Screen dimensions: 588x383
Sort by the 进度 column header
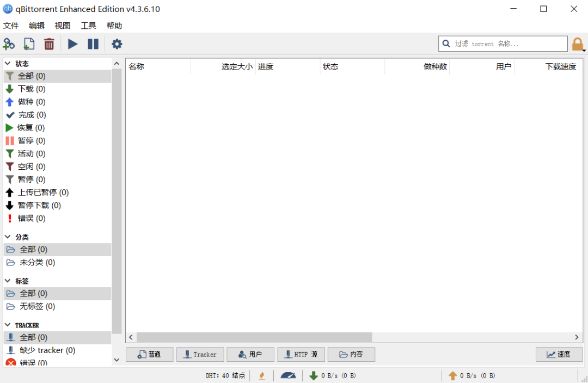coord(287,67)
